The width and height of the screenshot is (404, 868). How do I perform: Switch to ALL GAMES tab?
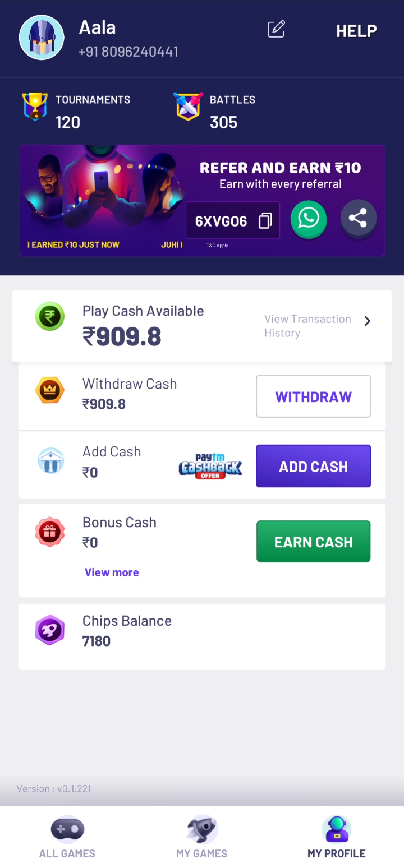point(67,838)
